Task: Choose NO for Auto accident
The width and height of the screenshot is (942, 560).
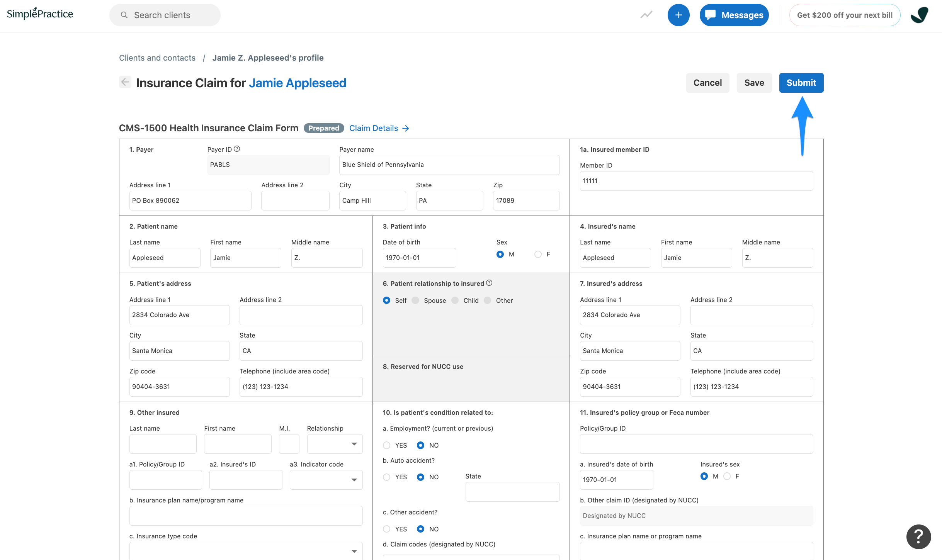Action: [421, 477]
